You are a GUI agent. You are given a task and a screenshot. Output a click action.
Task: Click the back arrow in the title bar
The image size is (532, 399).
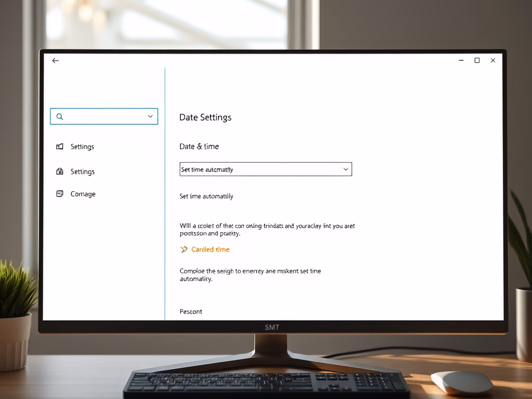click(x=56, y=61)
